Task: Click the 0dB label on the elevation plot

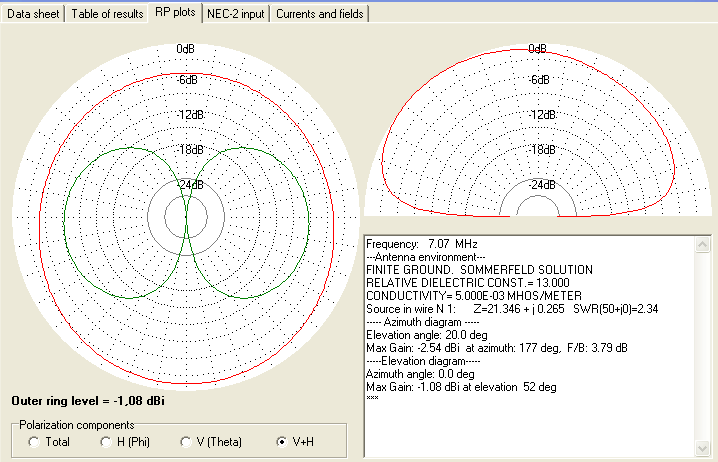Action: pyautogui.click(x=537, y=48)
